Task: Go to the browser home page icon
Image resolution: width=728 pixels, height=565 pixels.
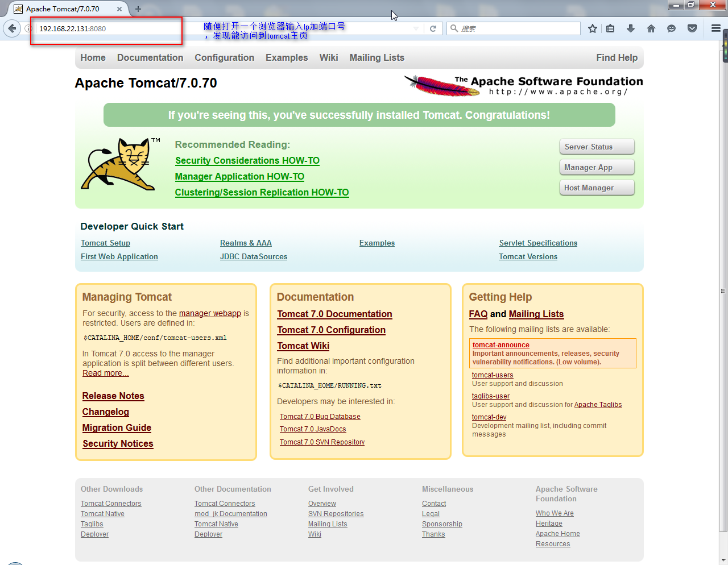Action: pyautogui.click(x=651, y=28)
